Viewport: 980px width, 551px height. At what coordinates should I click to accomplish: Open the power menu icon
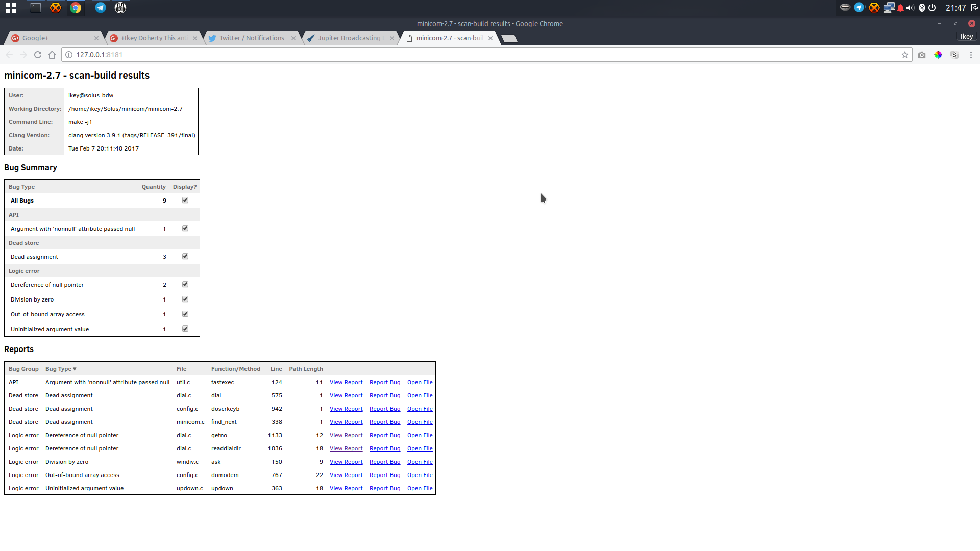(x=932, y=8)
